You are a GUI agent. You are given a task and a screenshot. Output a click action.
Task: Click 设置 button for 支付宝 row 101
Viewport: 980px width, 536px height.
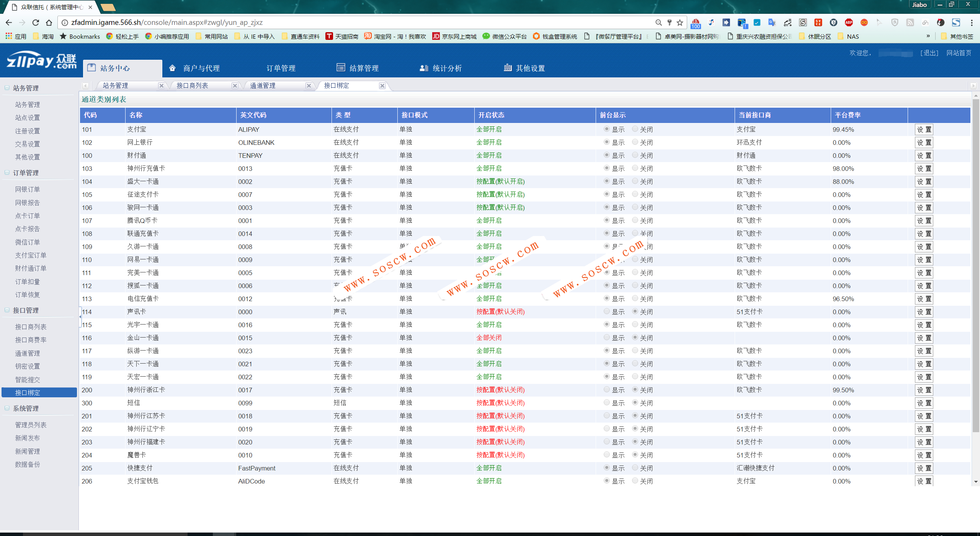pos(924,129)
